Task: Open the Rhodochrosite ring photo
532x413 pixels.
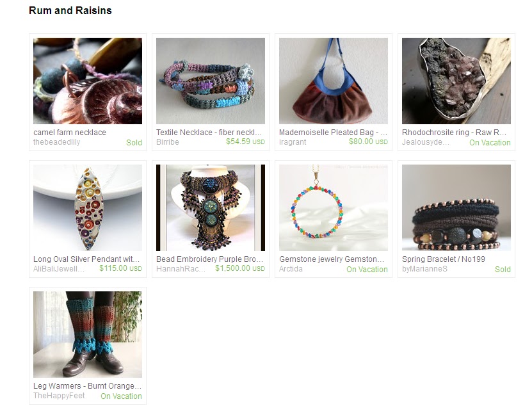Action: pos(456,81)
